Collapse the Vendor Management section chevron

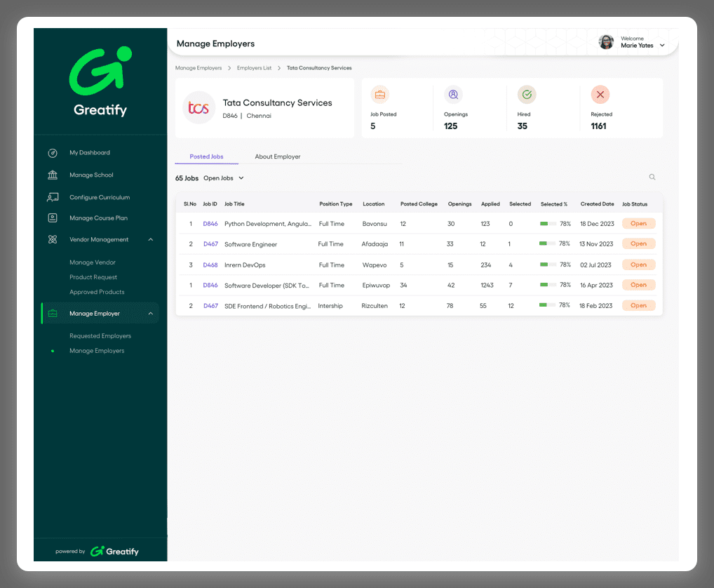click(x=151, y=240)
